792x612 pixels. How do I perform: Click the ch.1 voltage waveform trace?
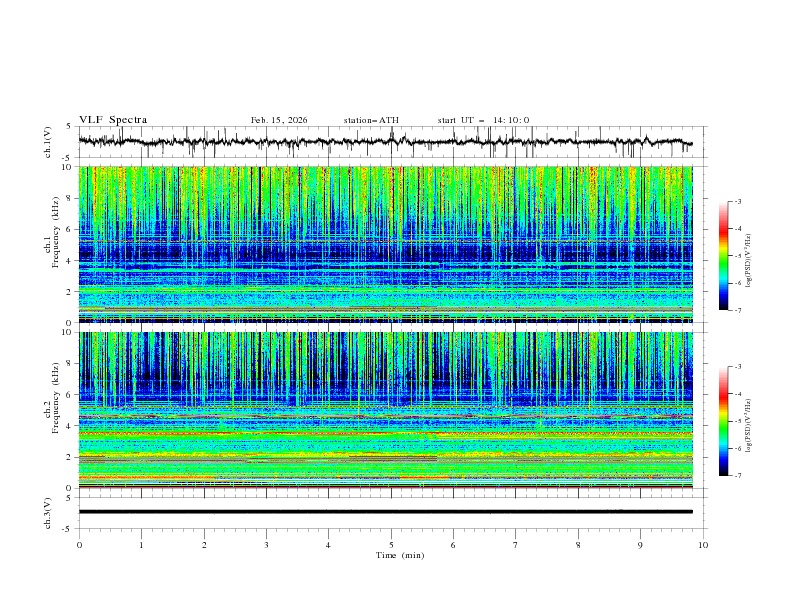click(385, 141)
